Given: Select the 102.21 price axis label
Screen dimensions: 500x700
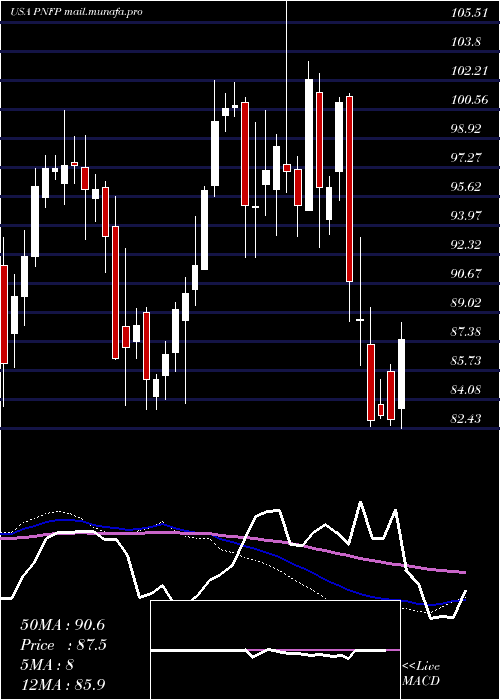Looking at the screenshot, I should (x=469, y=71).
